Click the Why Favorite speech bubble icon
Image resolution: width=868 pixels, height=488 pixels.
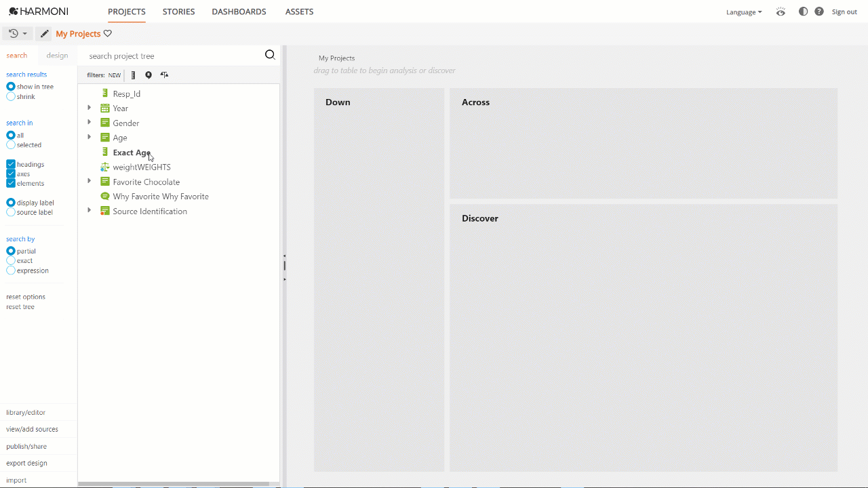105,197
